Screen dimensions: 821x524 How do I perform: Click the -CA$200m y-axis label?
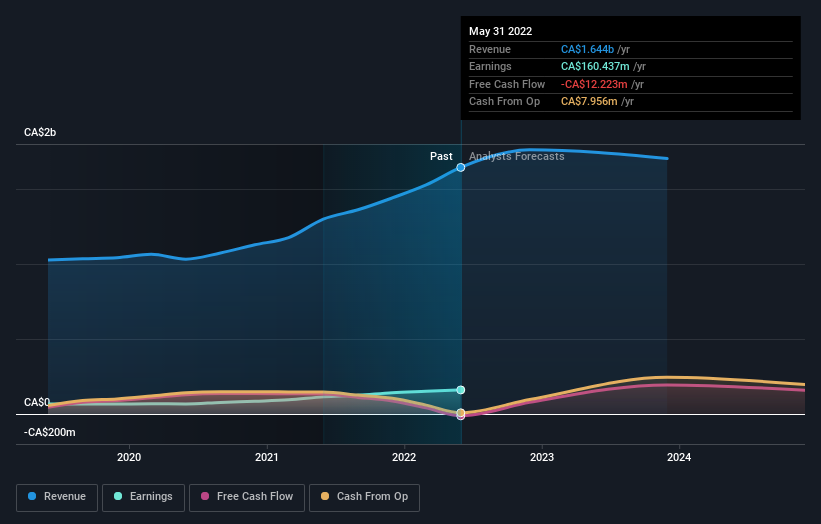[50, 432]
